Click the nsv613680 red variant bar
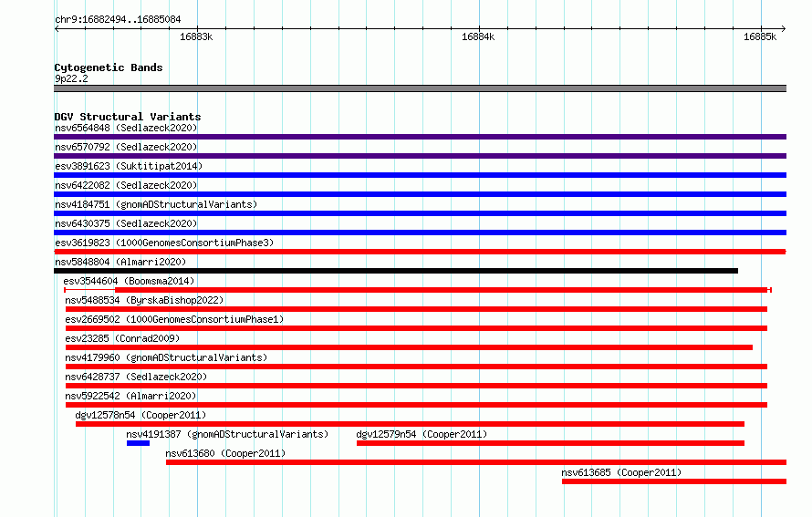812x517 pixels. pos(476,462)
